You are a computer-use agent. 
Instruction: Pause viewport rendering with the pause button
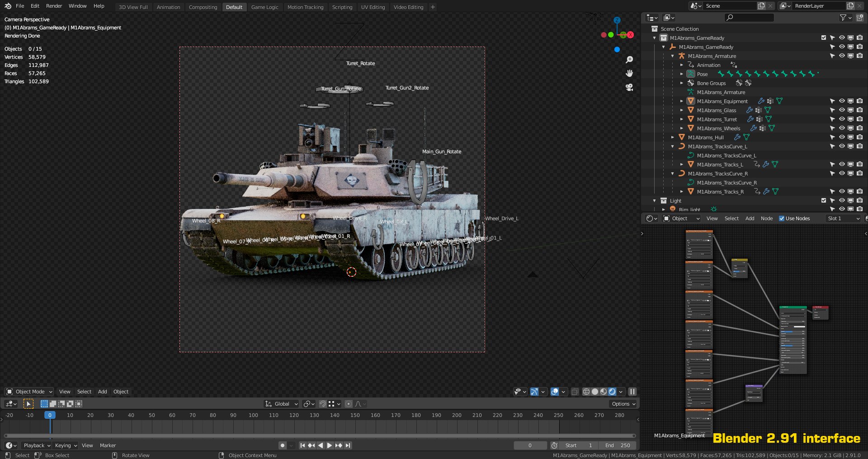coord(632,392)
